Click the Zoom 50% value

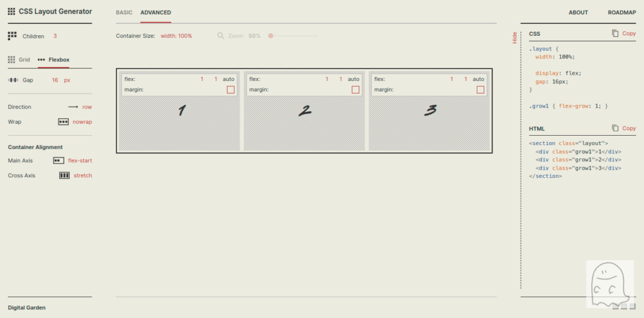coord(254,36)
